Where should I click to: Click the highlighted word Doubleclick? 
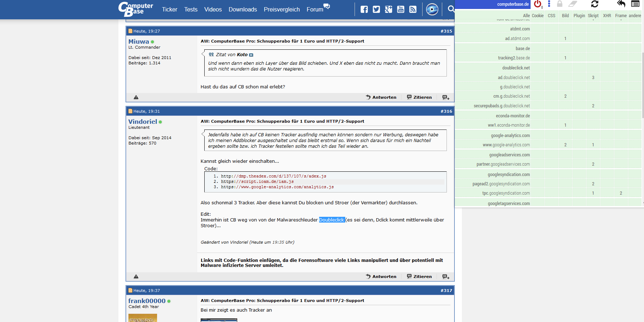click(332, 220)
